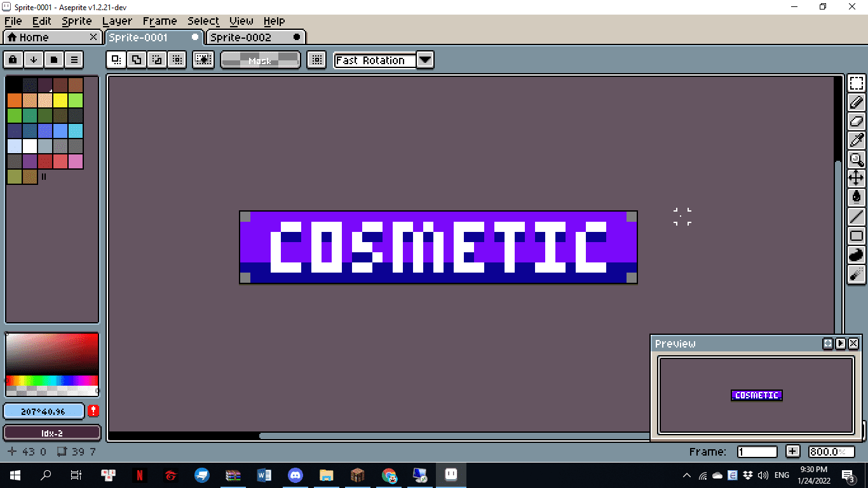Select the Pencil tool

857,102
